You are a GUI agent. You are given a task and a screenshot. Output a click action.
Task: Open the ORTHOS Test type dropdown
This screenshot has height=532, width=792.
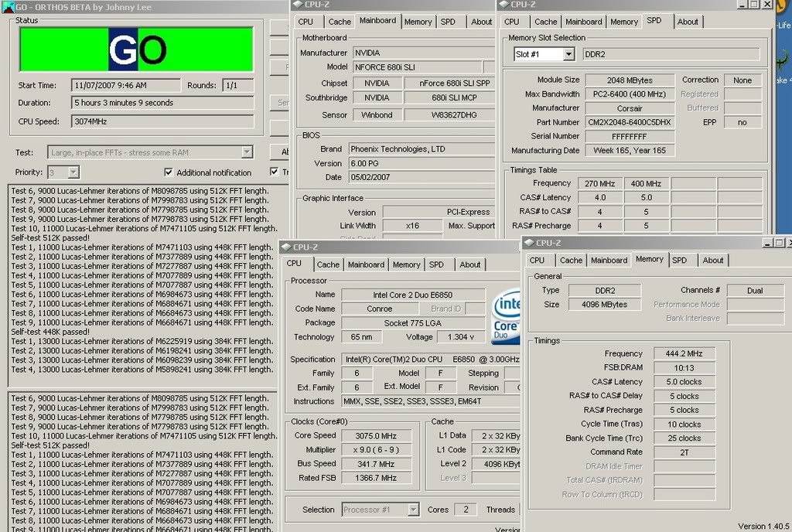(x=247, y=152)
